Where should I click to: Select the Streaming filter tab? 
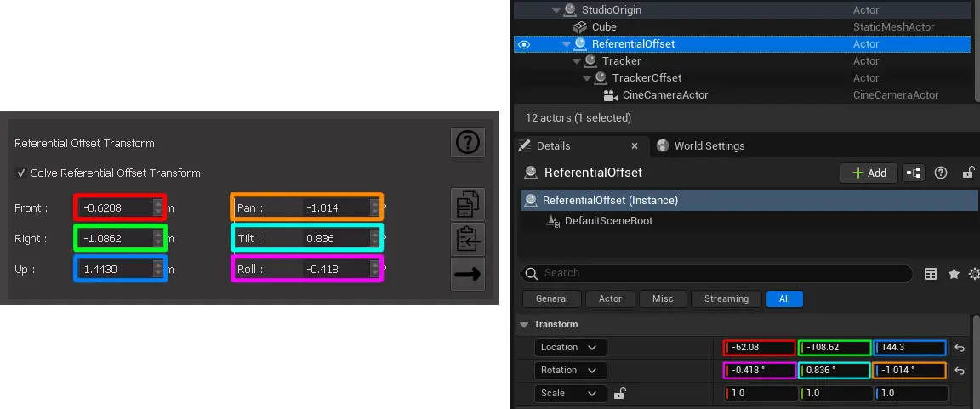pos(726,299)
